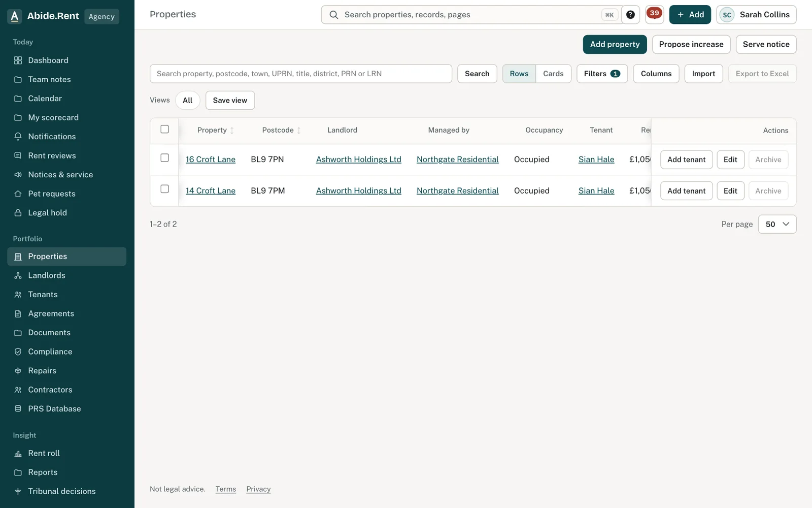Screen dimensions: 812x508
Task: Tick the select-all rows checkbox
Action: pyautogui.click(x=164, y=129)
